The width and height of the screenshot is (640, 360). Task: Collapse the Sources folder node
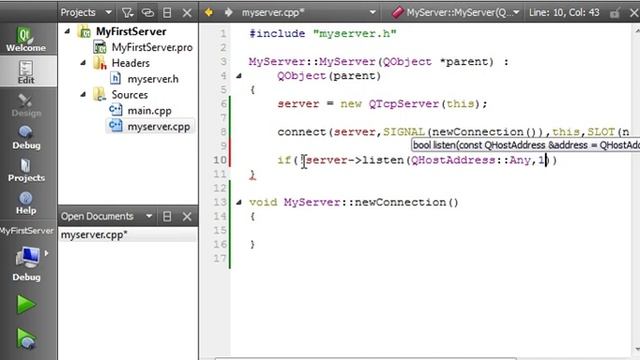click(83, 95)
